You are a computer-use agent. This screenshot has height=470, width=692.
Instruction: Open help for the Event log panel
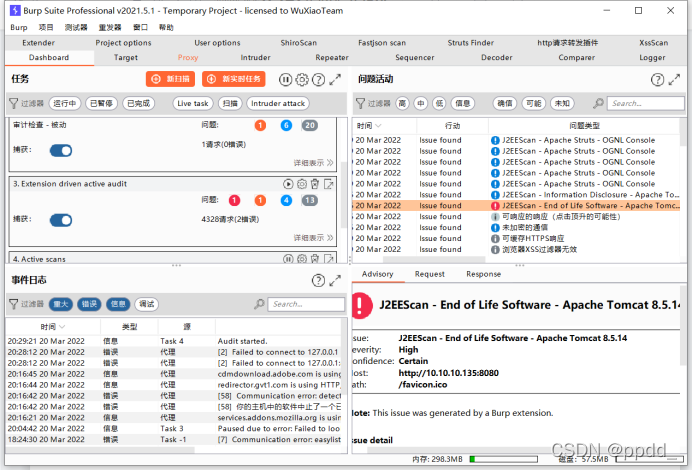318,280
